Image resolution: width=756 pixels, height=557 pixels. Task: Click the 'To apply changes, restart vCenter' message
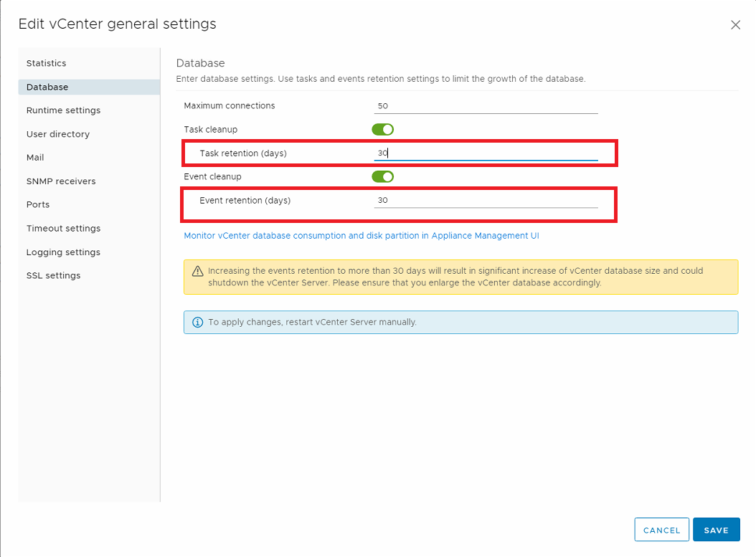[x=313, y=323]
